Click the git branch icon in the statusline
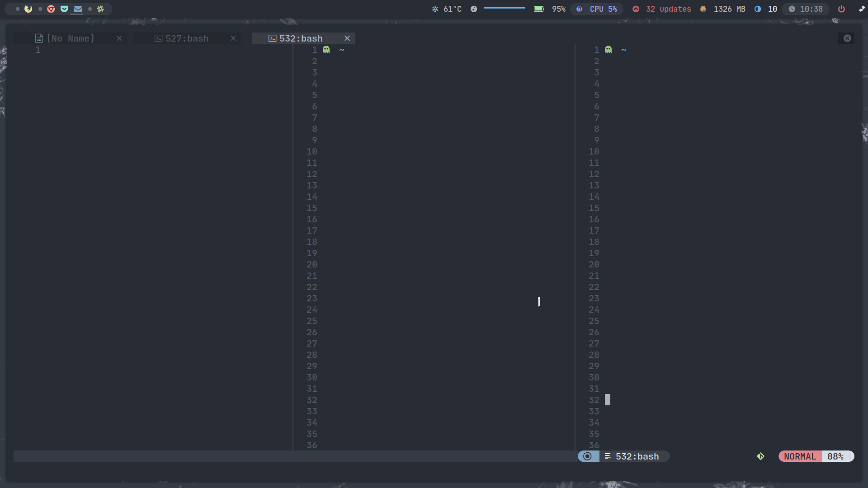 click(760, 456)
